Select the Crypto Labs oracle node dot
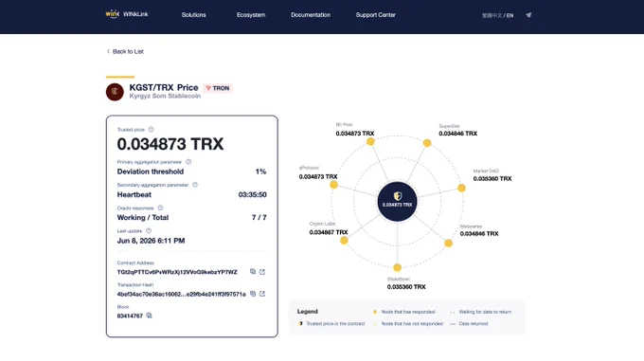644x361 pixels. 344,241
